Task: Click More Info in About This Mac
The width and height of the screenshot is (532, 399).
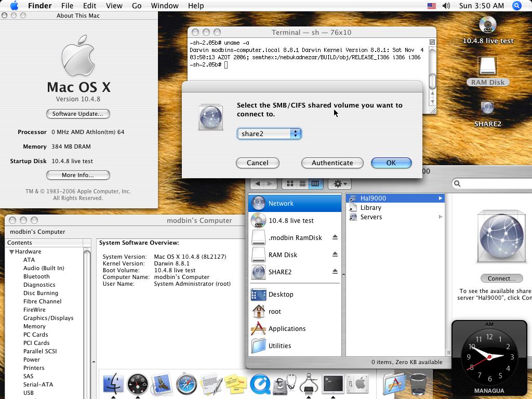Action: [78, 175]
